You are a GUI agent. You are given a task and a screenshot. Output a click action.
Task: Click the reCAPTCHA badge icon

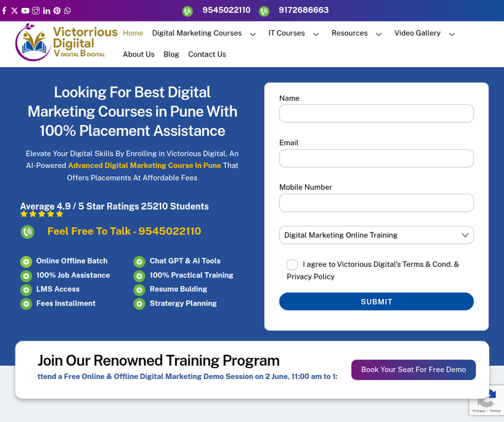[x=487, y=399]
